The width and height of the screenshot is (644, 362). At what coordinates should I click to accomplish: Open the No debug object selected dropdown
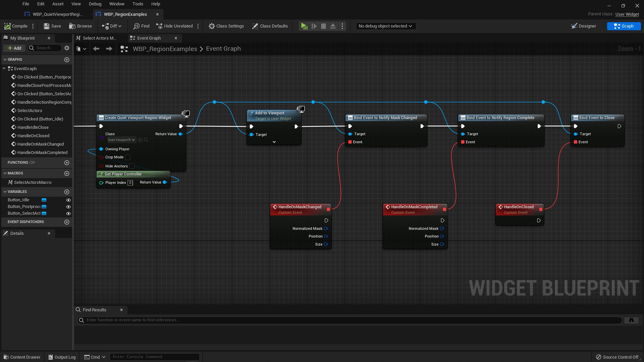(385, 26)
